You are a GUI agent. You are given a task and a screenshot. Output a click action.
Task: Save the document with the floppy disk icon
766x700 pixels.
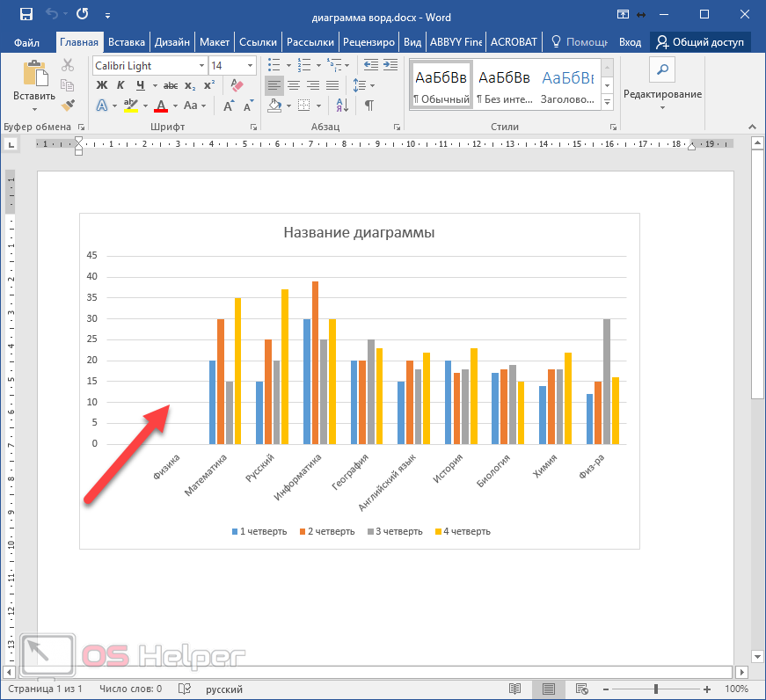click(x=26, y=15)
